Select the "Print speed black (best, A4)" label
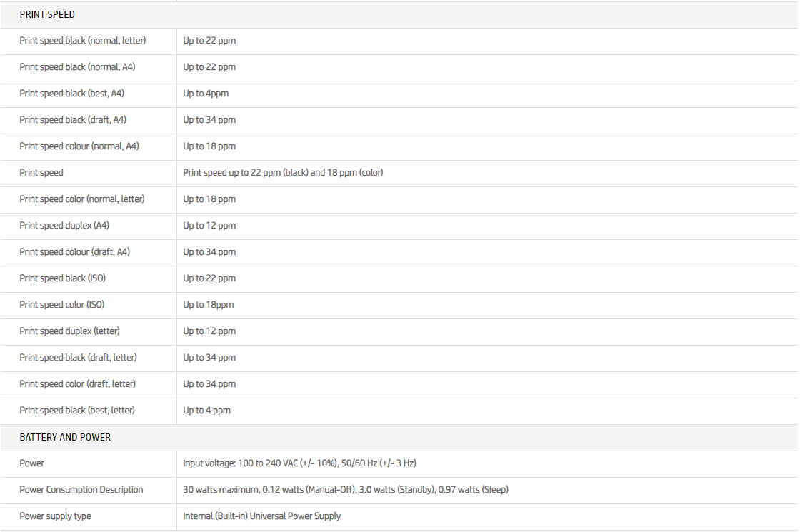 (x=72, y=94)
